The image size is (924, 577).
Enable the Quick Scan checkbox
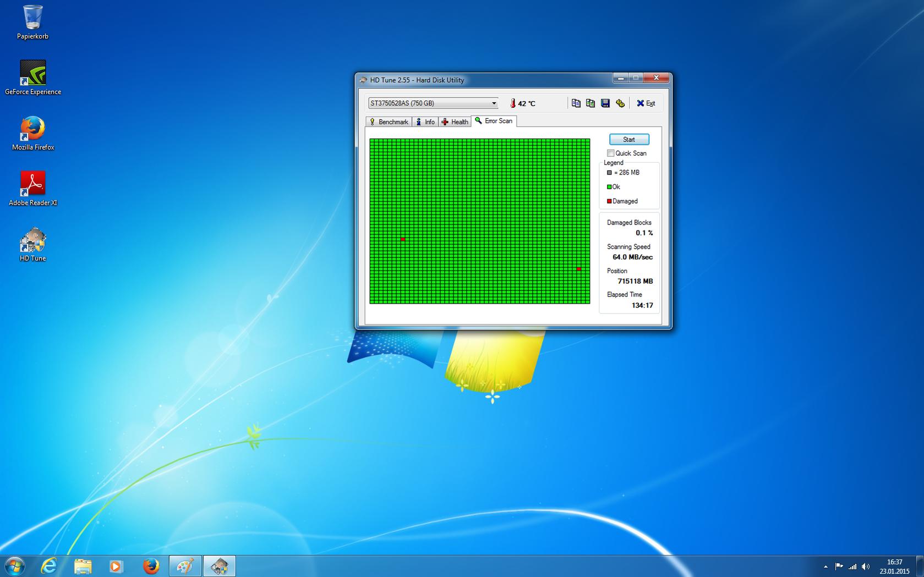pyautogui.click(x=610, y=153)
